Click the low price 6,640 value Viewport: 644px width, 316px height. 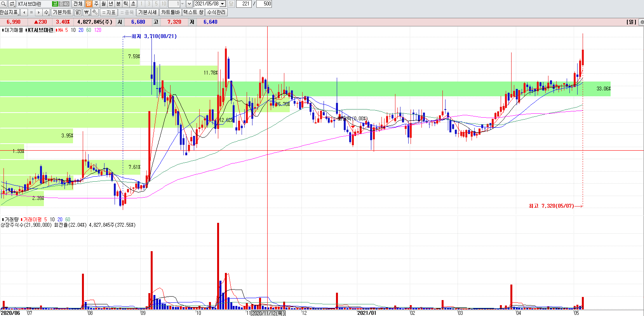pos(211,22)
